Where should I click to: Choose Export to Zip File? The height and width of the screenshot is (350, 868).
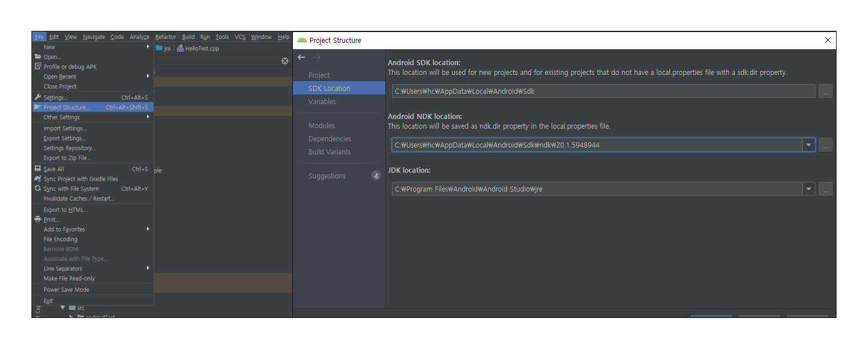(67, 158)
